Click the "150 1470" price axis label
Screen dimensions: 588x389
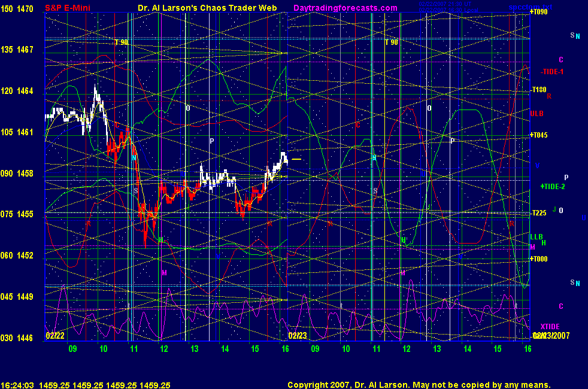[17, 8]
